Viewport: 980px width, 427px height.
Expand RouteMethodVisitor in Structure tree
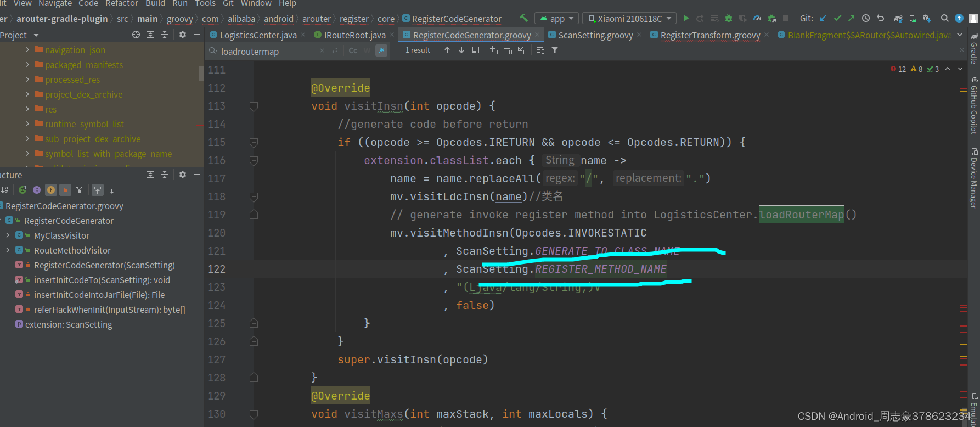(x=8, y=250)
